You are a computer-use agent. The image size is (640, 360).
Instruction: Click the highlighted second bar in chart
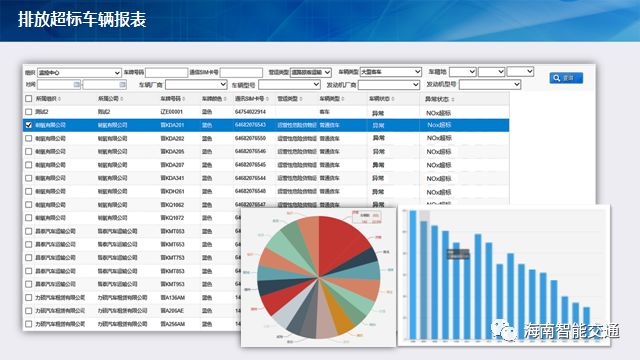(x=424, y=280)
